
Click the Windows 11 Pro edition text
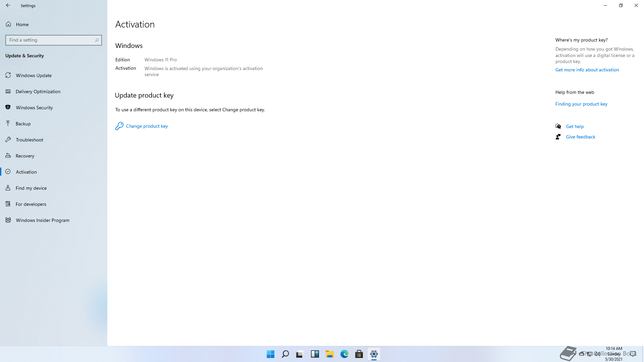click(161, 60)
